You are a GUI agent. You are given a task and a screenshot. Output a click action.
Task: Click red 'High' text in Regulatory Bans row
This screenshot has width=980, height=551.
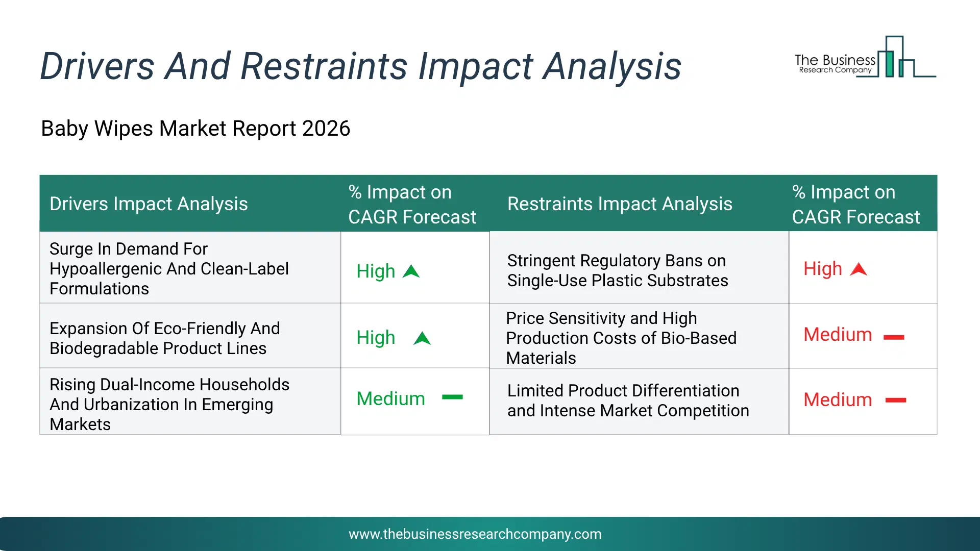pyautogui.click(x=823, y=268)
